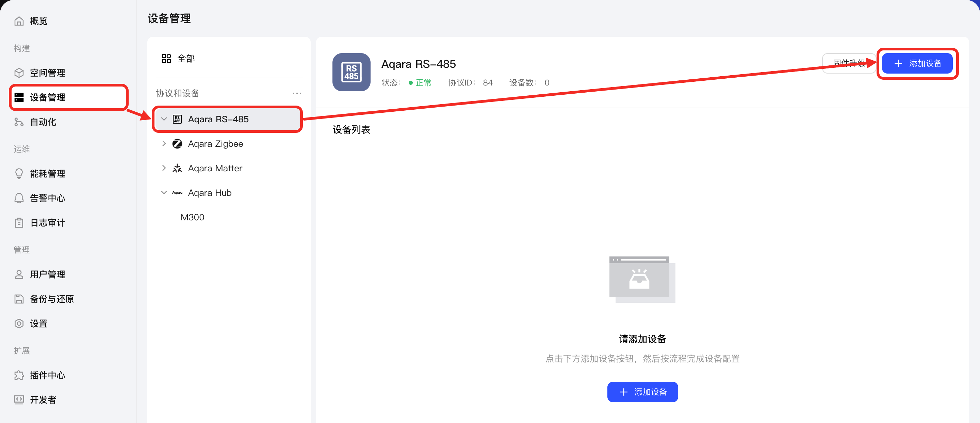
Task: Click the person icon for 用户管理
Action: pos(19,275)
